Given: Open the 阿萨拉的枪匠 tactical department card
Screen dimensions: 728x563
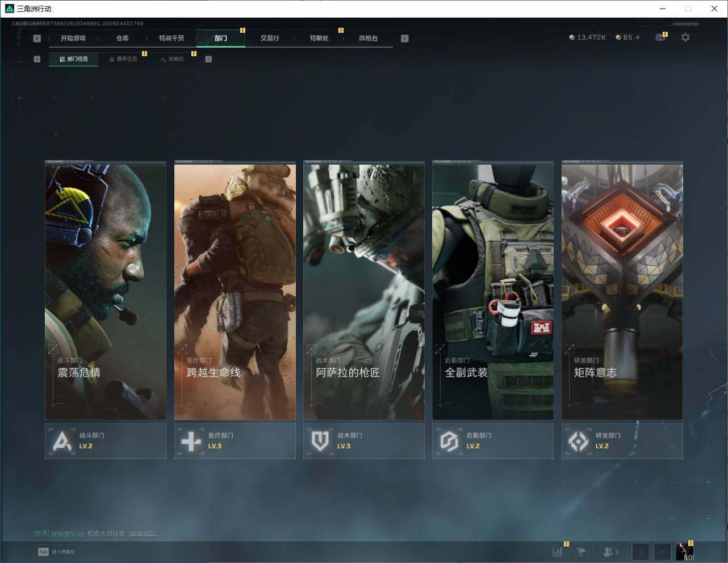Looking at the screenshot, I should click(x=364, y=291).
